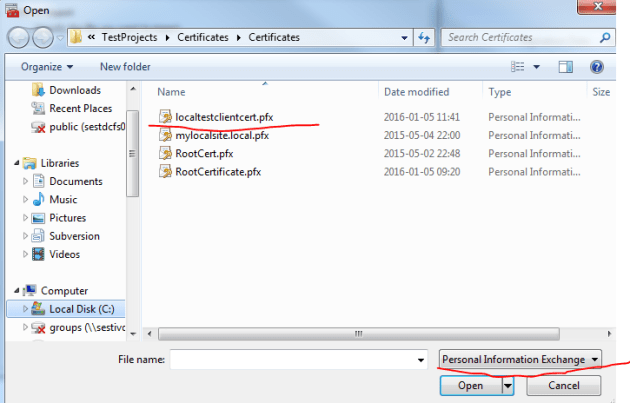Select RootCertificate.pfx file
The width and height of the screenshot is (630, 403).
(x=218, y=172)
